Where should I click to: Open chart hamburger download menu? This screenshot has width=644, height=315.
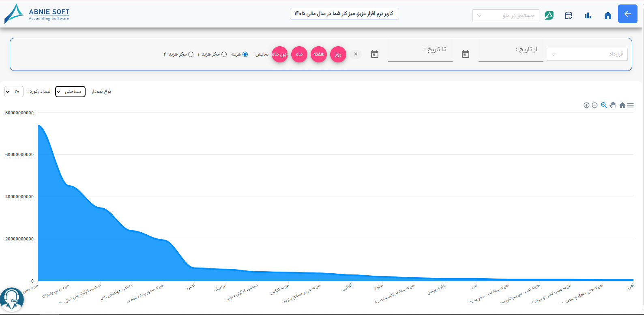tap(631, 105)
